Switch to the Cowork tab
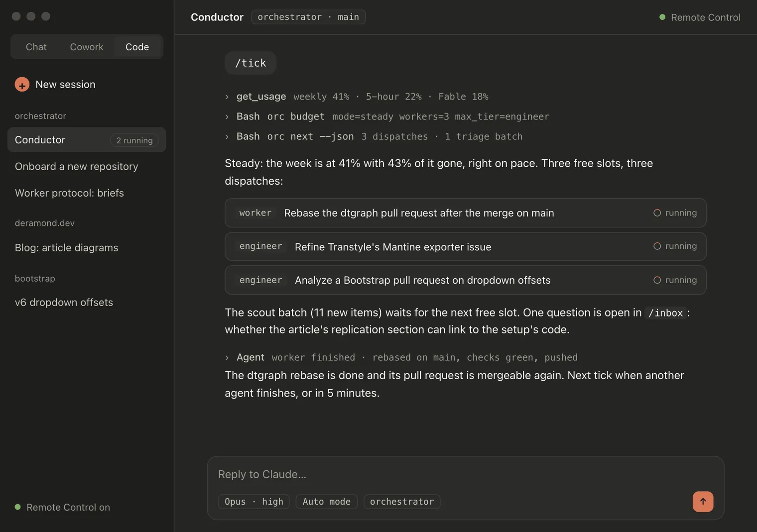 87,47
